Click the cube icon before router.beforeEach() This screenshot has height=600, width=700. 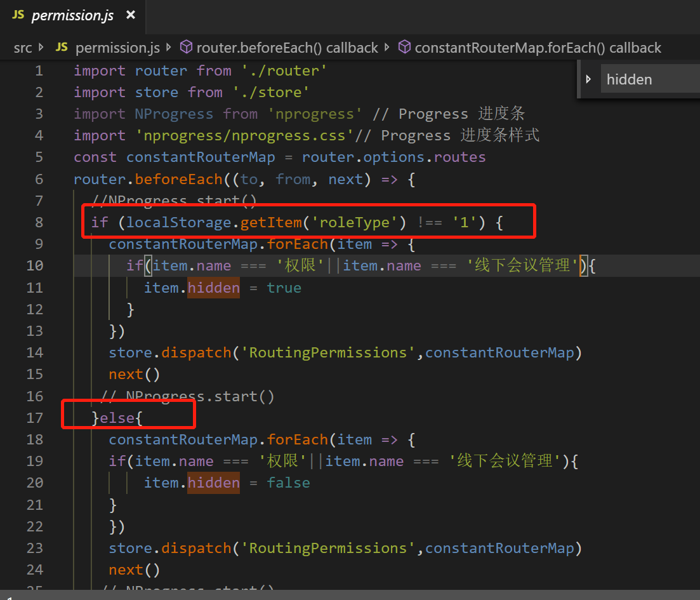pos(186,47)
